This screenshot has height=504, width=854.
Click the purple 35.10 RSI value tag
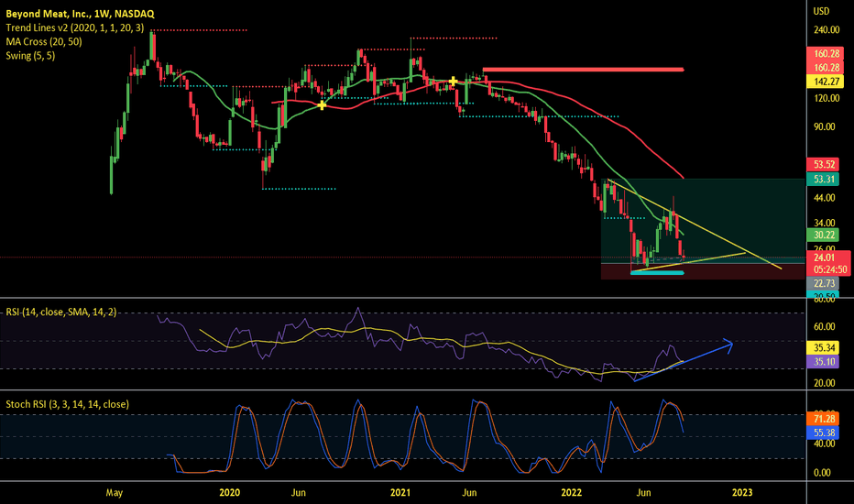pyautogui.click(x=824, y=361)
